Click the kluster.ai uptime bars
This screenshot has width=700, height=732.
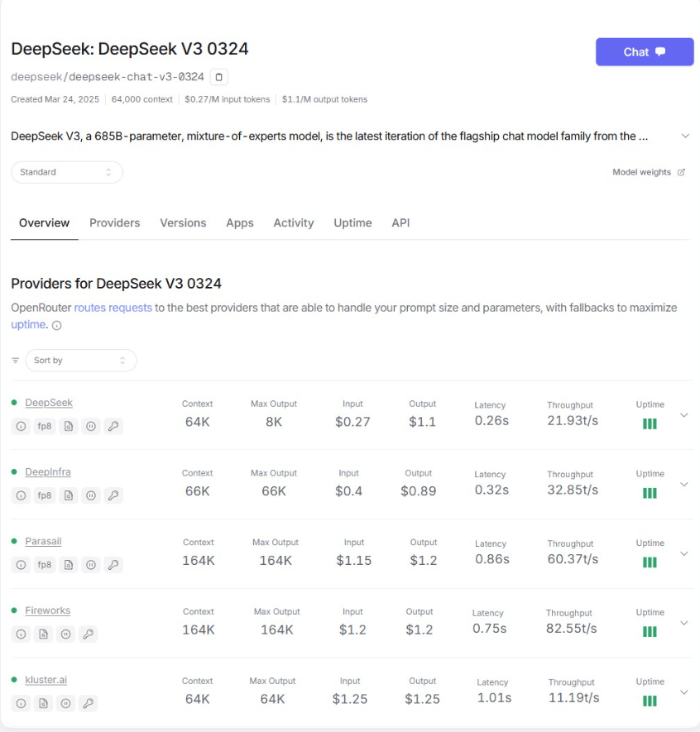tap(650, 701)
